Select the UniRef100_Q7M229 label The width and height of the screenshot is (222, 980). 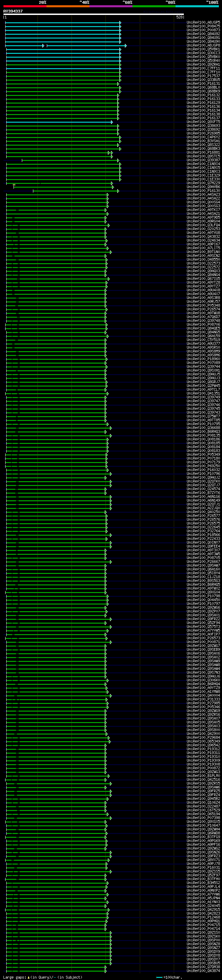203,183
